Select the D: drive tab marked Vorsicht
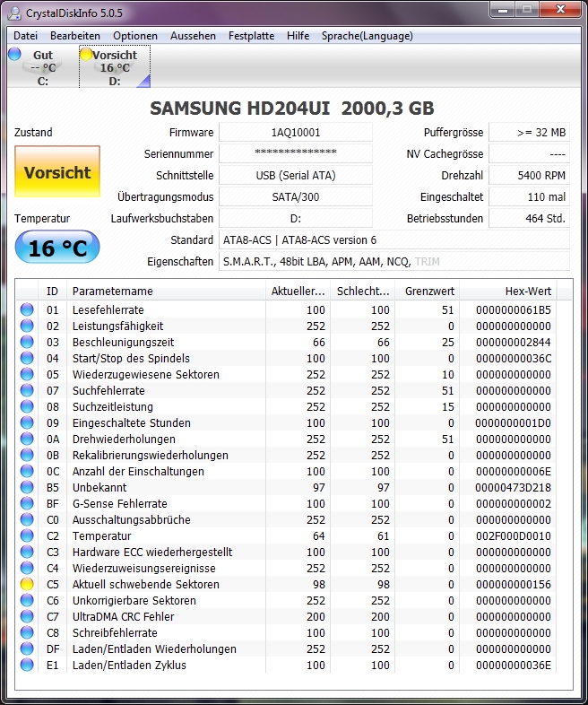Screen dimensions: 588x705 pos(115,67)
